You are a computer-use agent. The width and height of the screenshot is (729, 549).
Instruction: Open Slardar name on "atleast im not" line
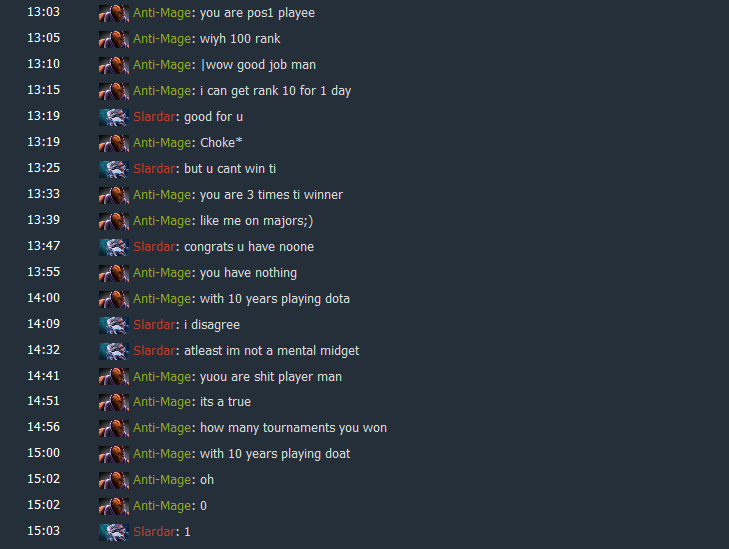pyautogui.click(x=154, y=351)
